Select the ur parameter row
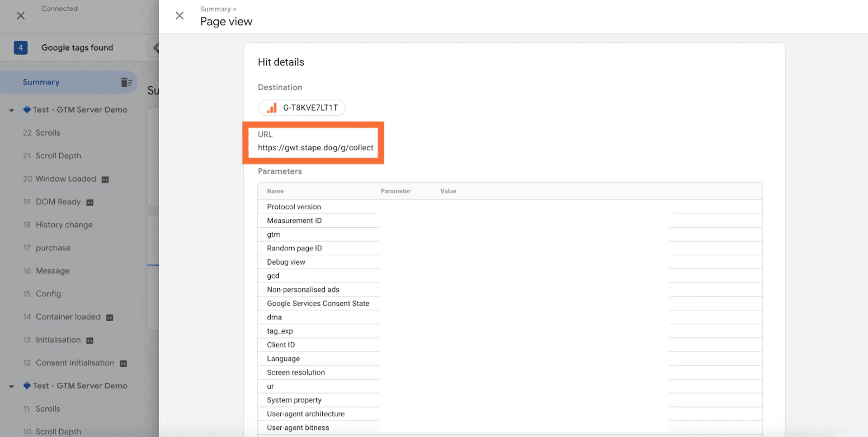This screenshot has width=868, height=437. pos(510,386)
